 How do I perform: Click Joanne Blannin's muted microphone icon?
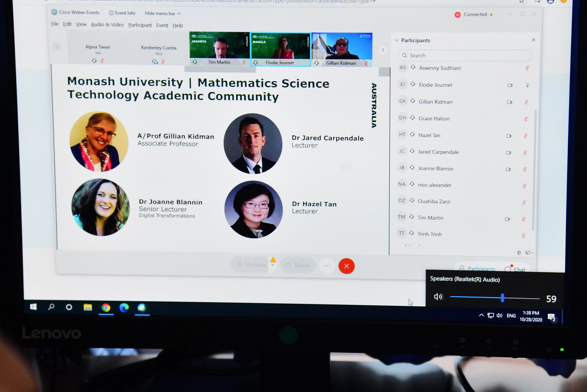pyautogui.click(x=525, y=169)
